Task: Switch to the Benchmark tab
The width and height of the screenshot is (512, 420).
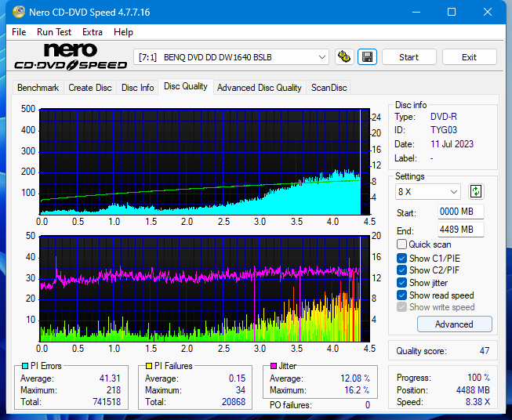Action: [38, 88]
